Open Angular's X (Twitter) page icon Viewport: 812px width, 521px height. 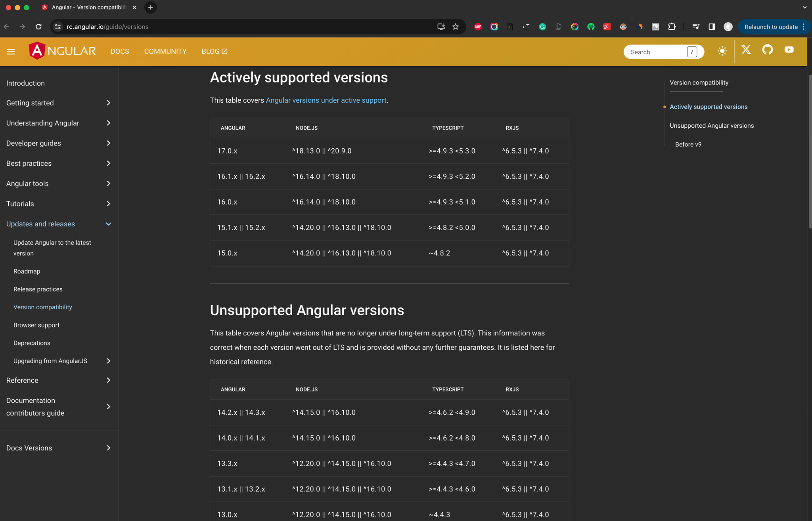[746, 50]
